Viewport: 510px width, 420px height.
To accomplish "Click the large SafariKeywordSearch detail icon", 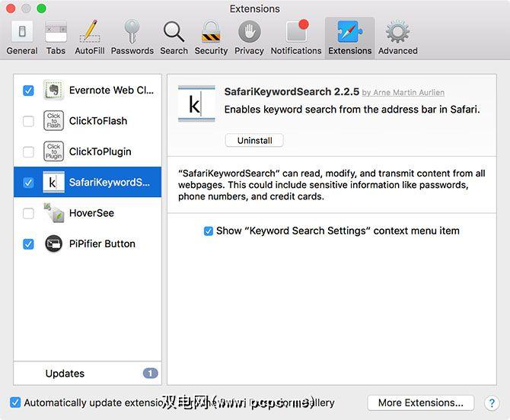I will point(196,104).
